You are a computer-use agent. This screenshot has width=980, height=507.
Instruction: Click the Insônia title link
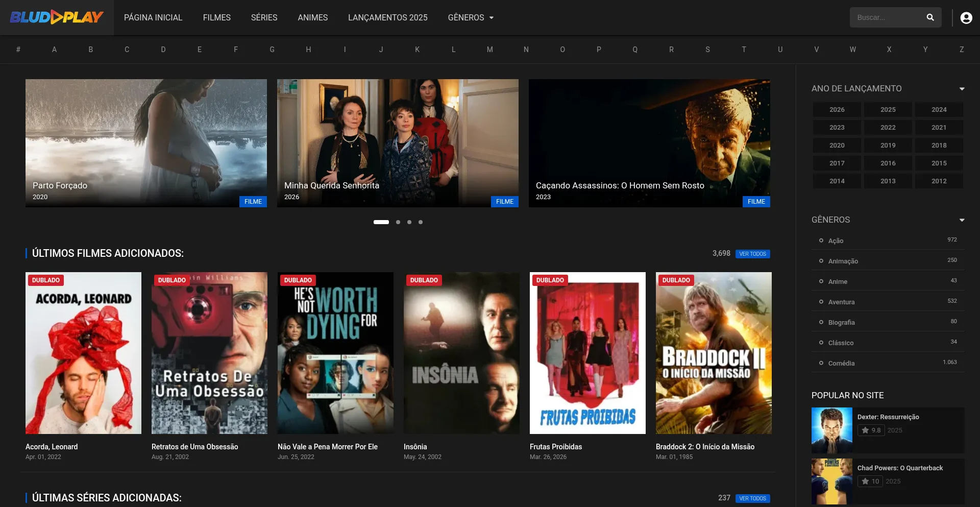[415, 447]
